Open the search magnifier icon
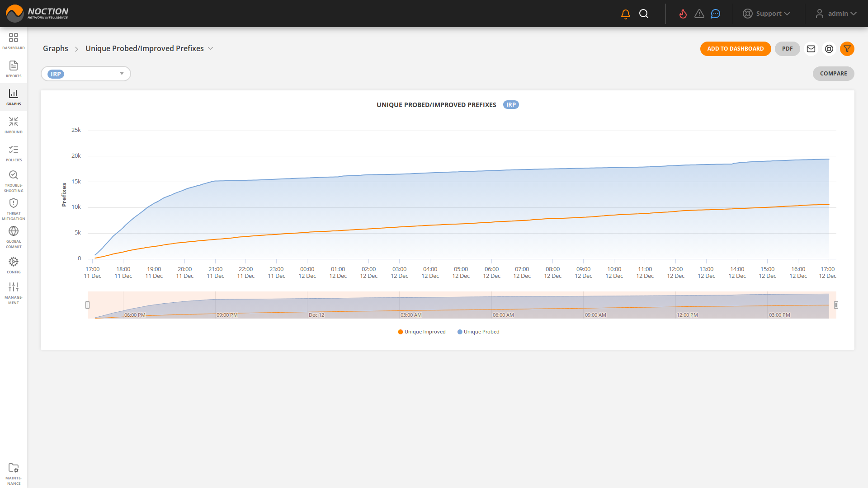The image size is (868, 488). pyautogui.click(x=644, y=14)
